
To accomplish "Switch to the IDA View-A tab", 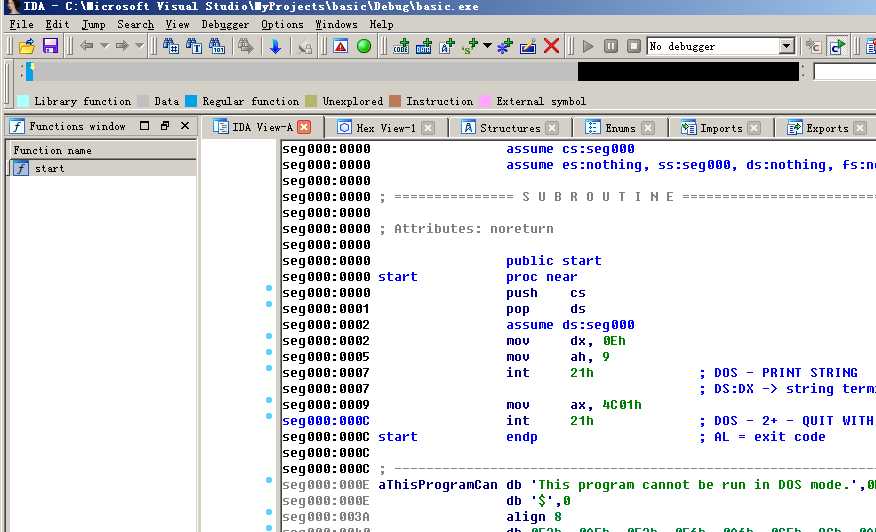I will pos(262,127).
